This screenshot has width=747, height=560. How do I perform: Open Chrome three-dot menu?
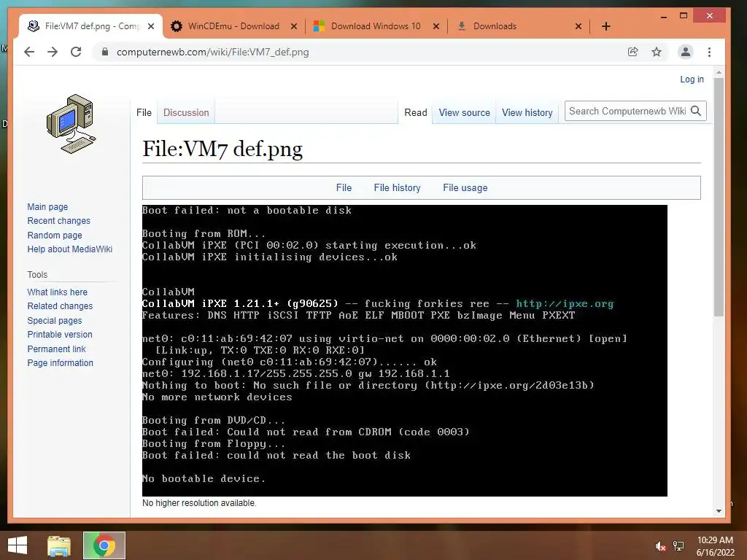709,52
